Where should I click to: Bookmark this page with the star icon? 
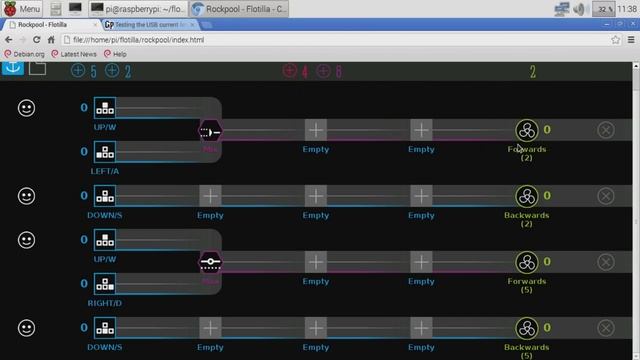click(x=616, y=40)
